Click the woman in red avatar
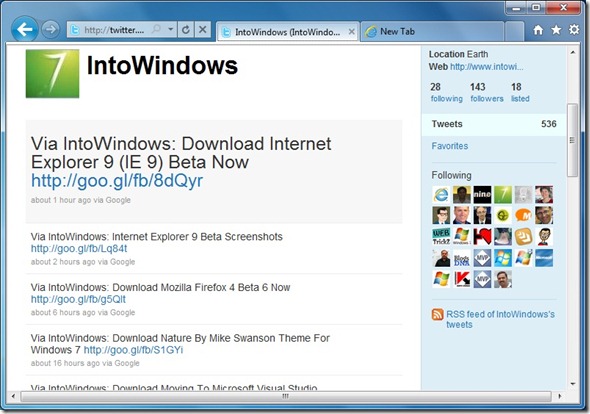Viewport: 590px width, 414px height. pos(544,195)
